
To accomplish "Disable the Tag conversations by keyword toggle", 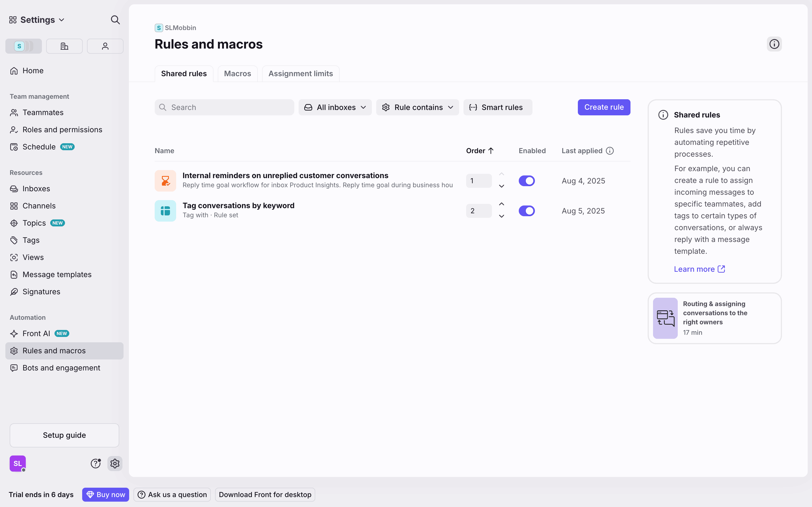I will point(527,211).
